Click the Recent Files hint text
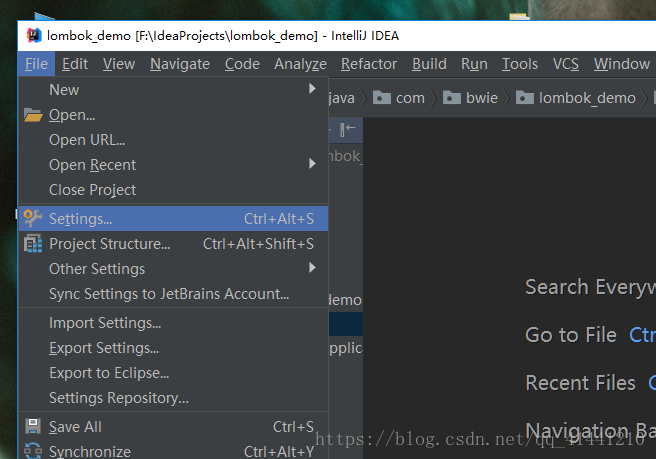The image size is (656, 459). [581, 383]
